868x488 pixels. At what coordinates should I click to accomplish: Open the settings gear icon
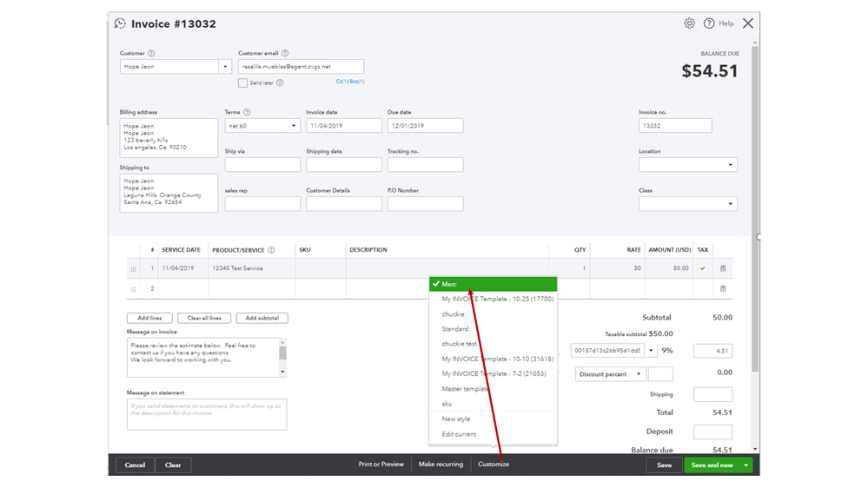point(689,23)
